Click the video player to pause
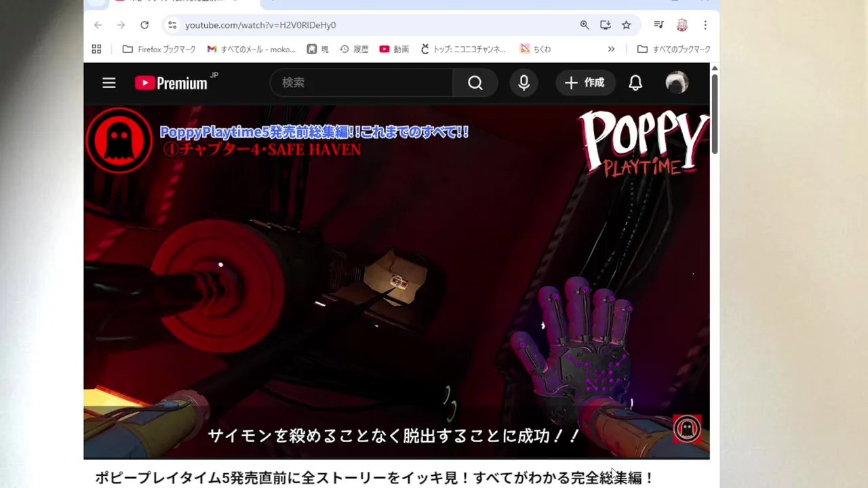868x488 pixels. [397, 281]
